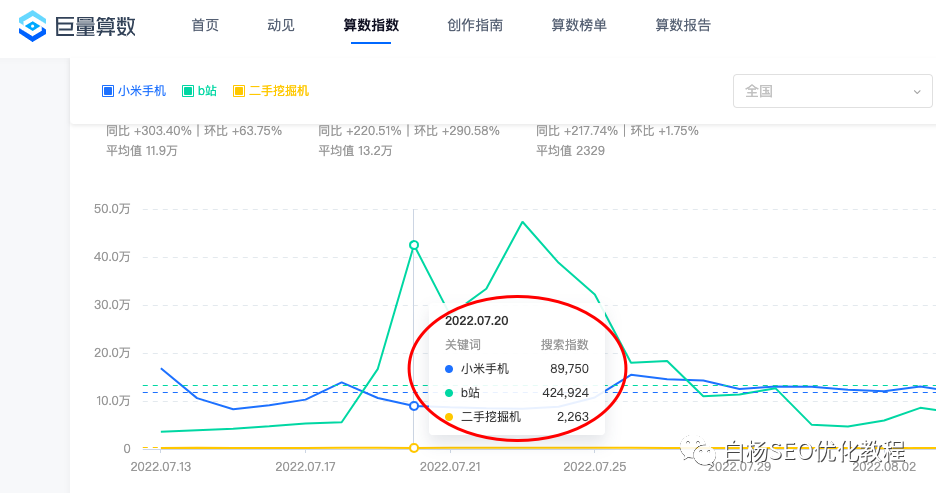Toggle the 二手挖掘机 legend series
The width and height of the screenshot is (936, 493).
(271, 91)
